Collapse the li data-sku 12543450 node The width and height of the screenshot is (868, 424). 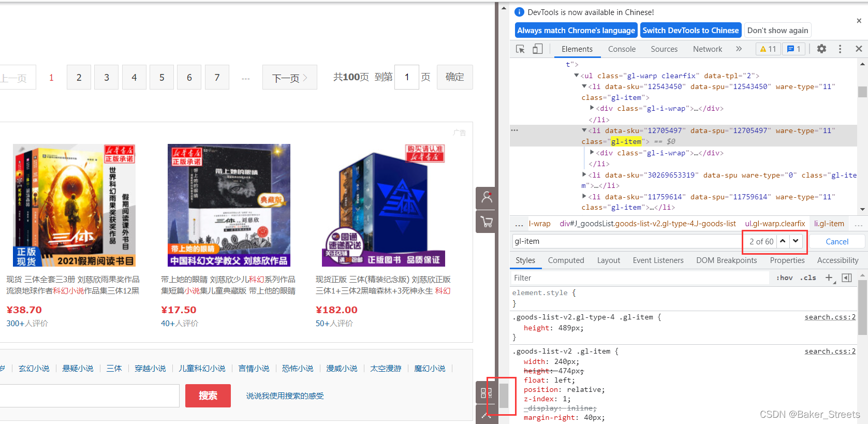tap(584, 86)
